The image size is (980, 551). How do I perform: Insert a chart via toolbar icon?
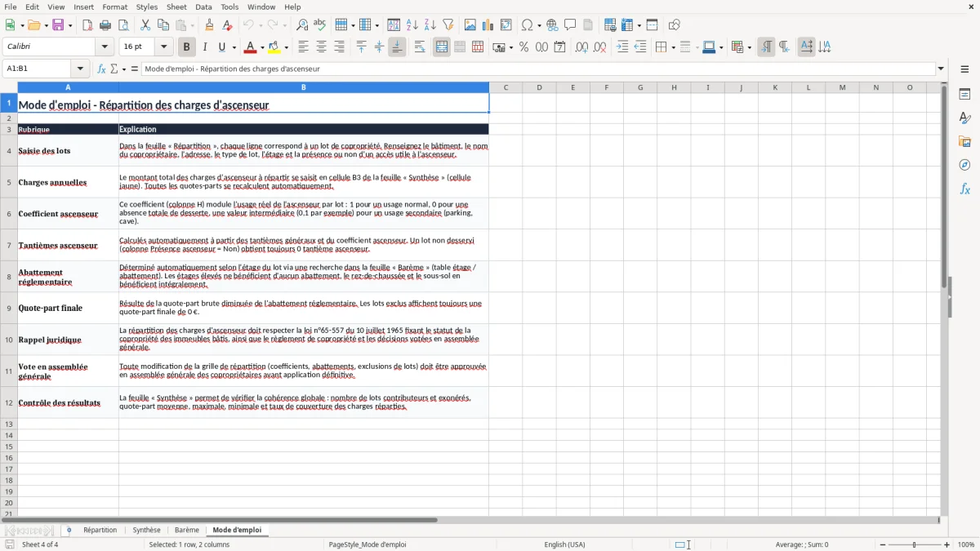point(488,25)
